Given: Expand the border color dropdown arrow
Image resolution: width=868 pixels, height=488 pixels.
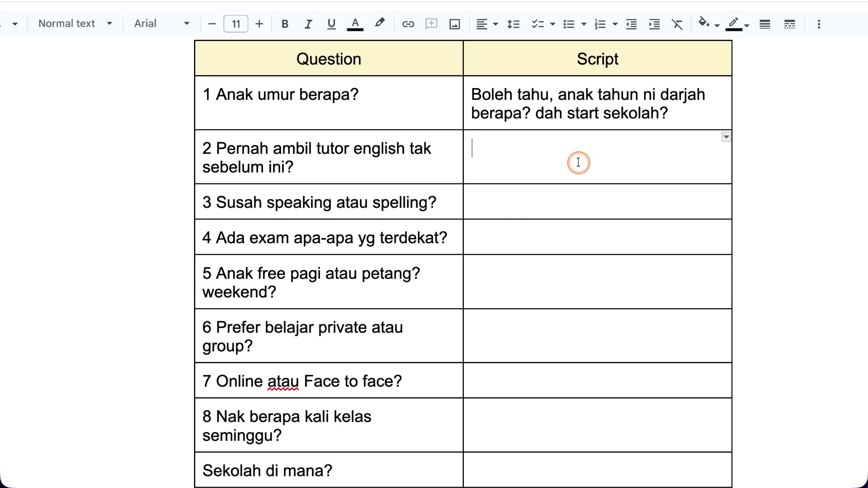Looking at the screenshot, I should pos(747,25).
